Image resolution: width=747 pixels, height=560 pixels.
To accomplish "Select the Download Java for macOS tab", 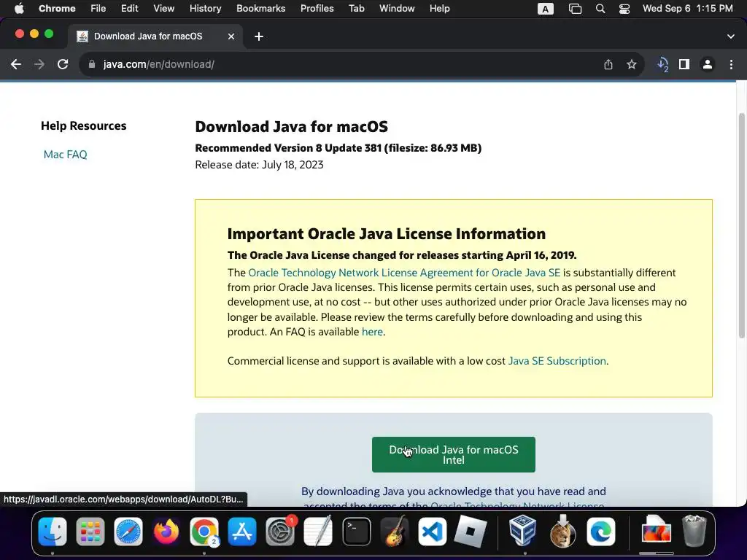I will [155, 36].
